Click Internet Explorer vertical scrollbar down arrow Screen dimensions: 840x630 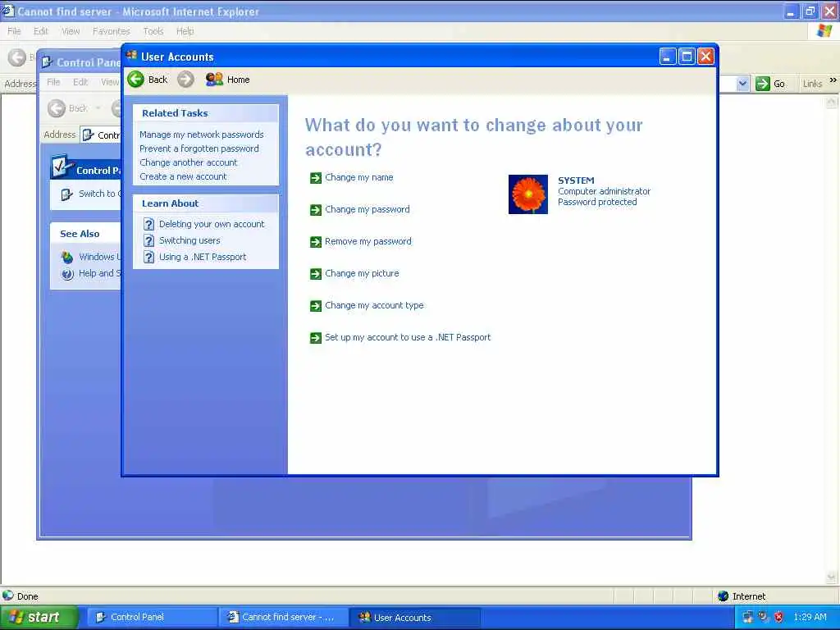(x=832, y=577)
